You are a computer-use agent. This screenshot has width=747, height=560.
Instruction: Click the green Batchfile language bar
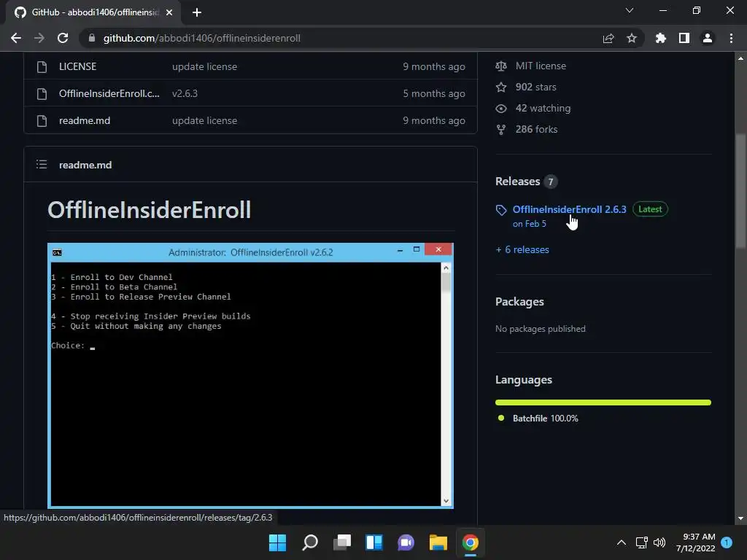[603, 402]
